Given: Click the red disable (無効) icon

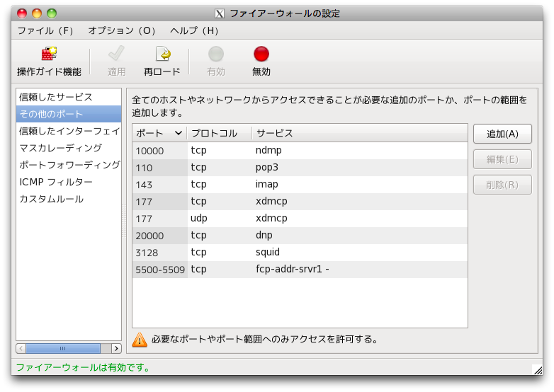Looking at the screenshot, I should point(261,54).
